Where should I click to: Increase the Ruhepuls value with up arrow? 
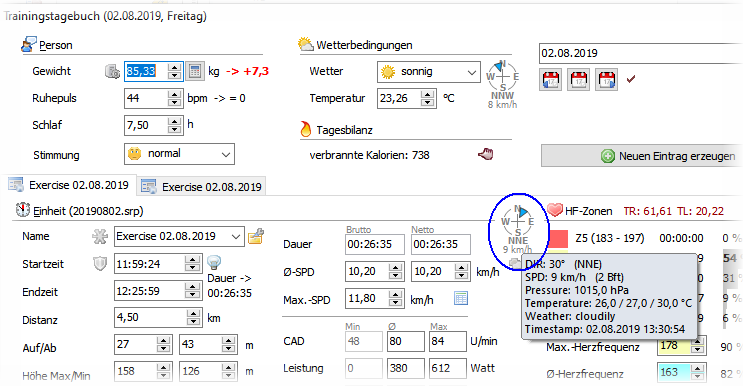[175, 94]
